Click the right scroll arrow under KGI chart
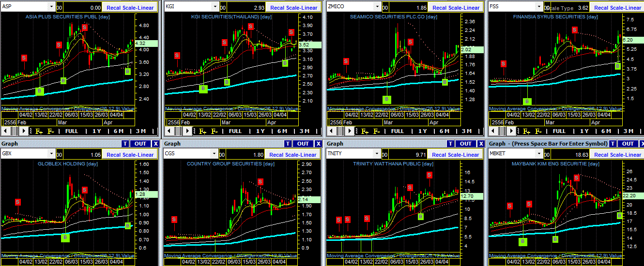Screen dimensions: 644x266 tap(187, 131)
